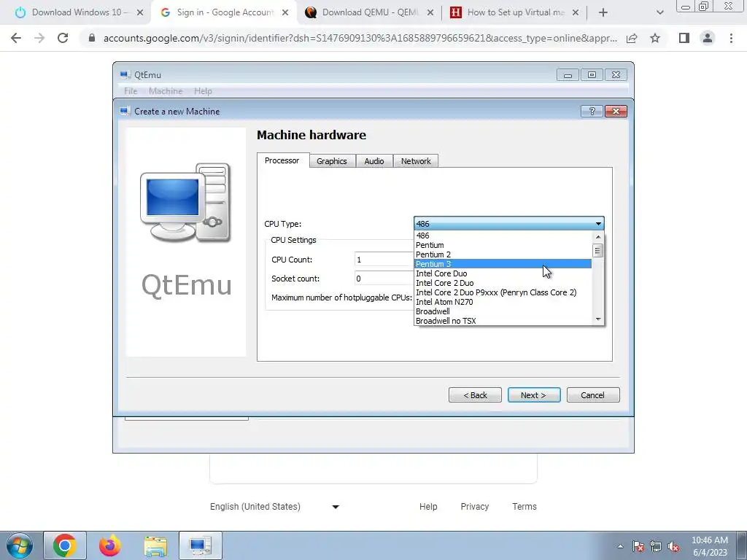Pick Intel Atom N270 CPU type
The width and height of the screenshot is (747, 560).
point(503,302)
